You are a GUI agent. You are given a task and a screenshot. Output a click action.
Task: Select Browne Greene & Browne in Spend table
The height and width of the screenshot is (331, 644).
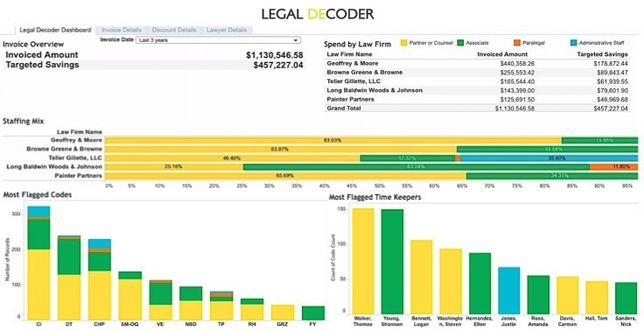(477, 73)
